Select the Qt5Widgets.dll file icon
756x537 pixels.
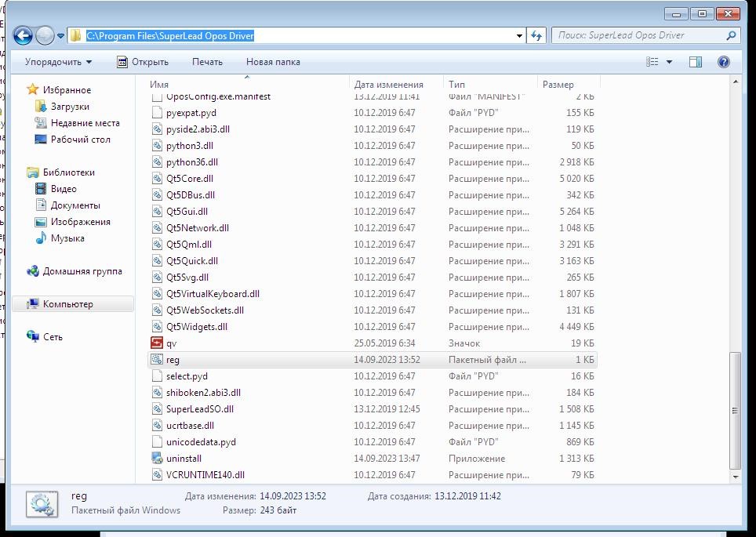click(157, 326)
